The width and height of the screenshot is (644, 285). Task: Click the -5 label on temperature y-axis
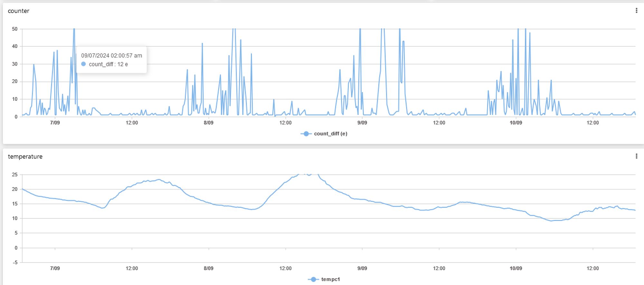tap(15, 262)
